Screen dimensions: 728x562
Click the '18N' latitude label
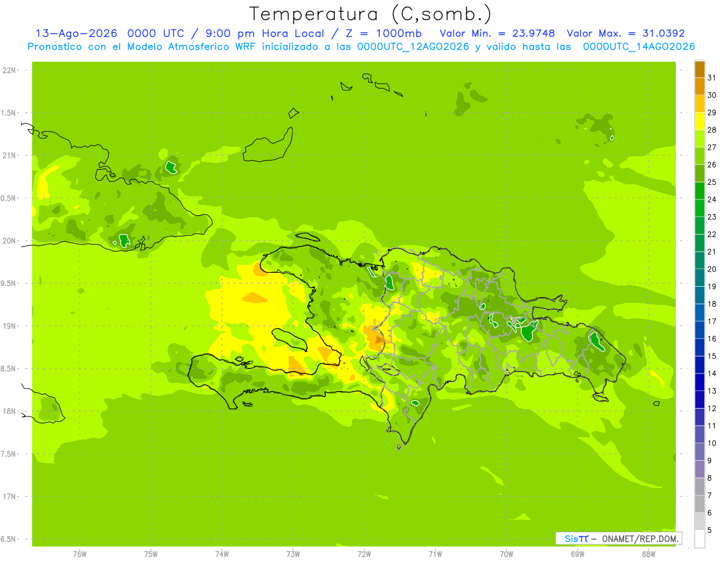(9, 411)
